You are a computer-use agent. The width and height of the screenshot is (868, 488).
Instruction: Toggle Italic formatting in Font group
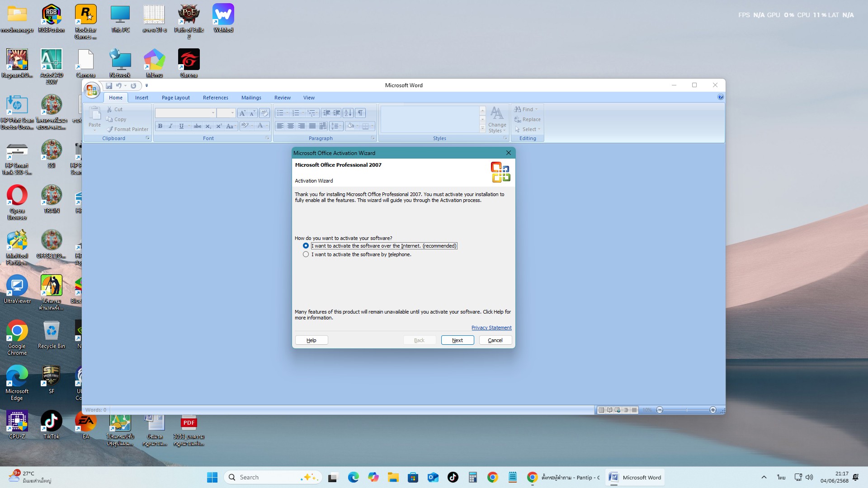(170, 126)
